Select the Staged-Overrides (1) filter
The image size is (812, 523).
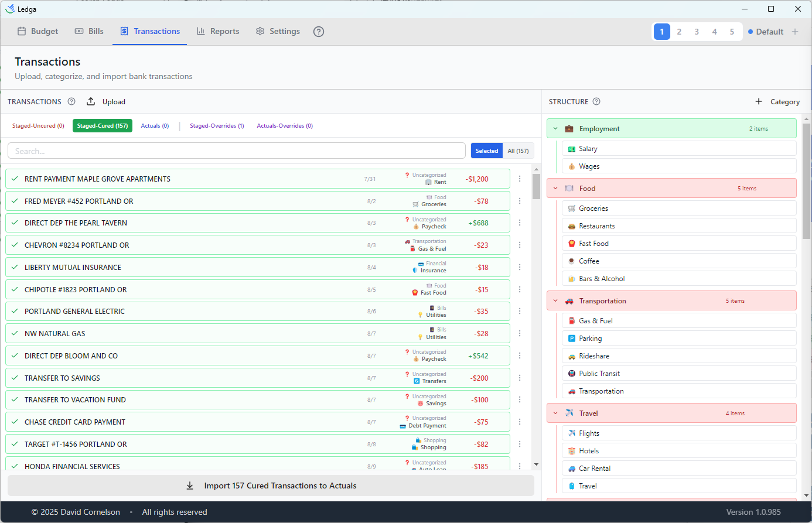[x=217, y=126]
